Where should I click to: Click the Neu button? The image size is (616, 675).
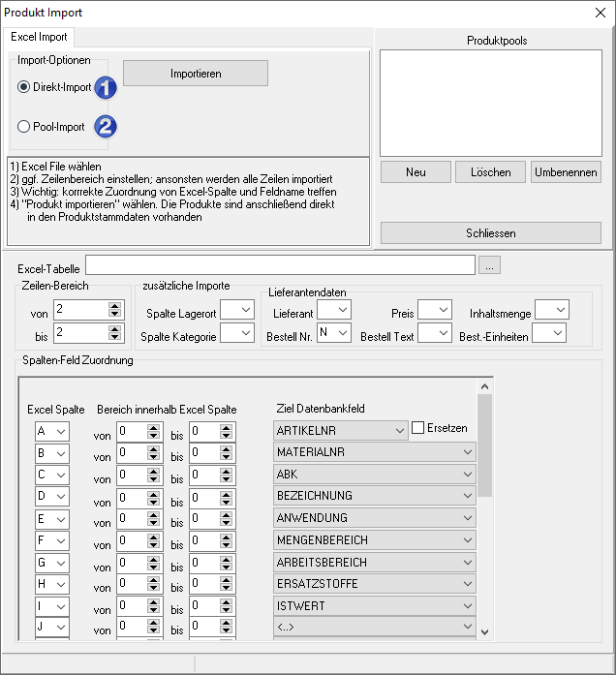(x=416, y=172)
